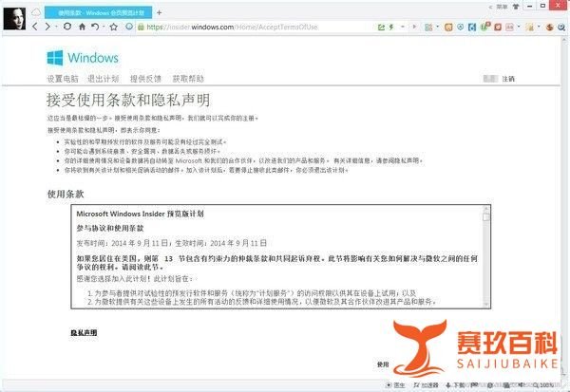Click the blue round shield extension icon
The width and height of the screenshot is (570, 392).
pyautogui.click(x=460, y=27)
